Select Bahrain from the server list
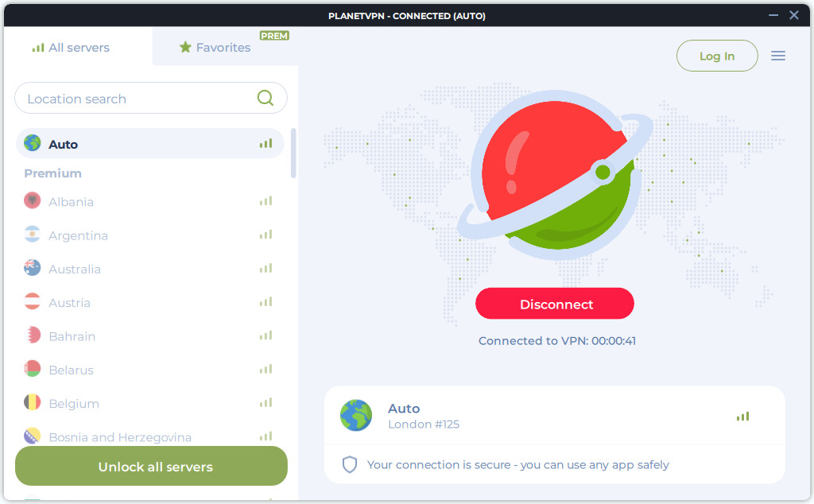814x504 pixels. click(x=72, y=336)
